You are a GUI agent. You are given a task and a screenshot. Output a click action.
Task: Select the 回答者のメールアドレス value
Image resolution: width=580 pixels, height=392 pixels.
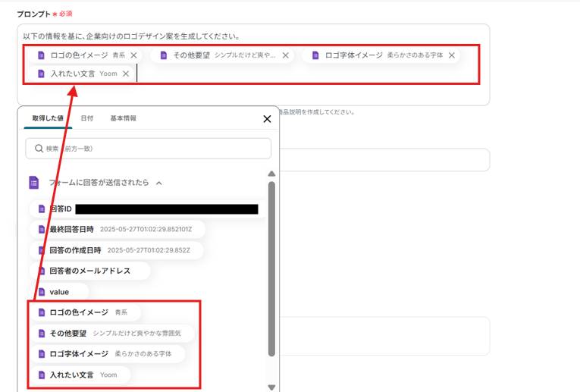pyautogui.click(x=90, y=271)
